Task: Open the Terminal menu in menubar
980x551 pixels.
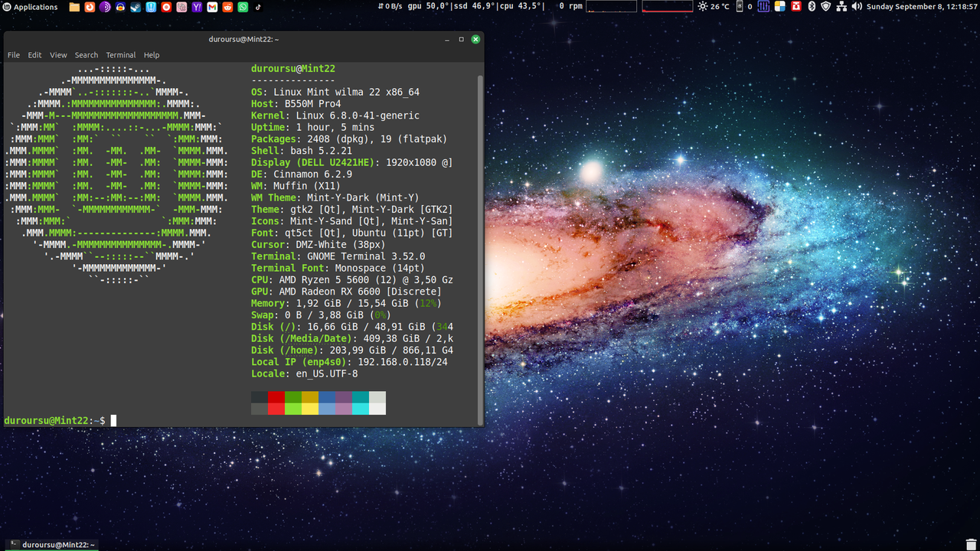Action: point(121,55)
